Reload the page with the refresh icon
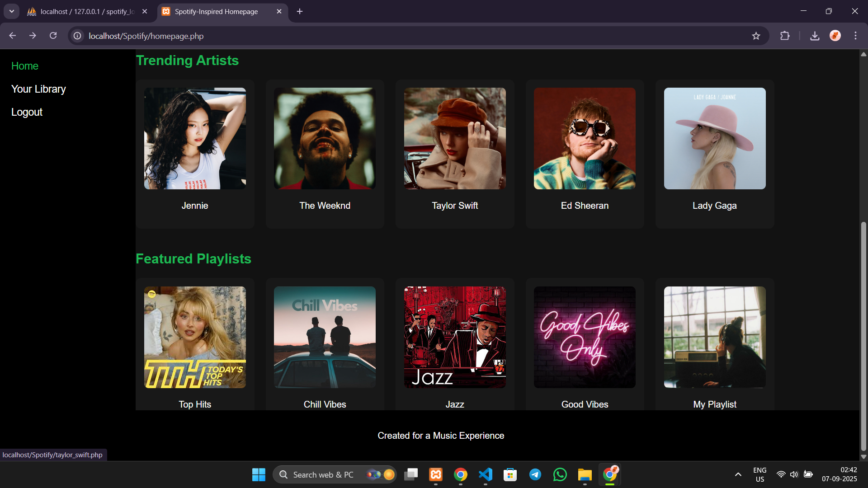Image resolution: width=868 pixels, height=488 pixels. (x=53, y=36)
